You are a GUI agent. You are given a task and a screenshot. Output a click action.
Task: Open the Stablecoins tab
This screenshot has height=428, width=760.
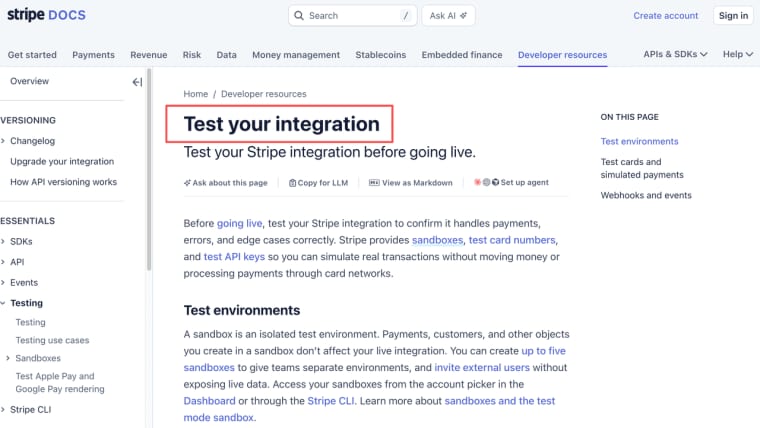(380, 55)
